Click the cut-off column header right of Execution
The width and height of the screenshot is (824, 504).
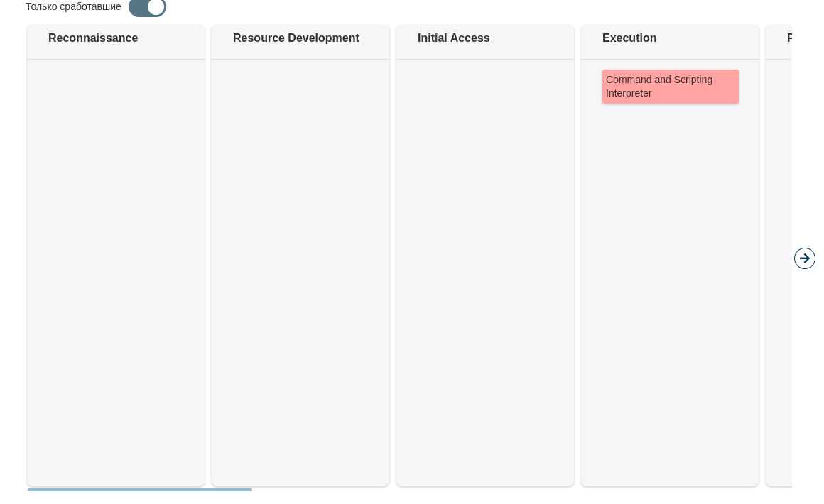tap(788, 38)
